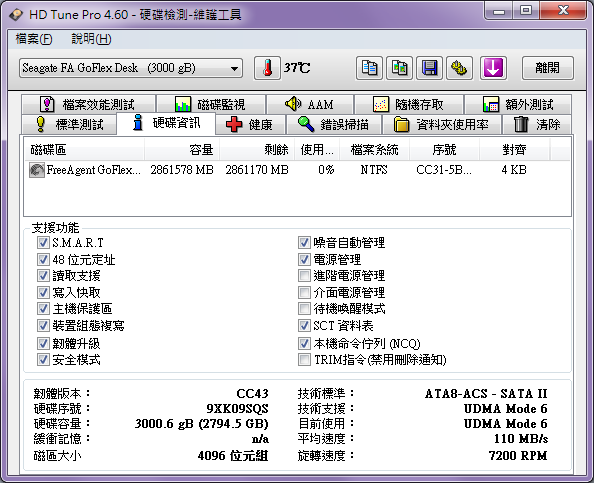The width and height of the screenshot is (594, 483).
Task: Click the 使用... column header
Action: point(317,150)
